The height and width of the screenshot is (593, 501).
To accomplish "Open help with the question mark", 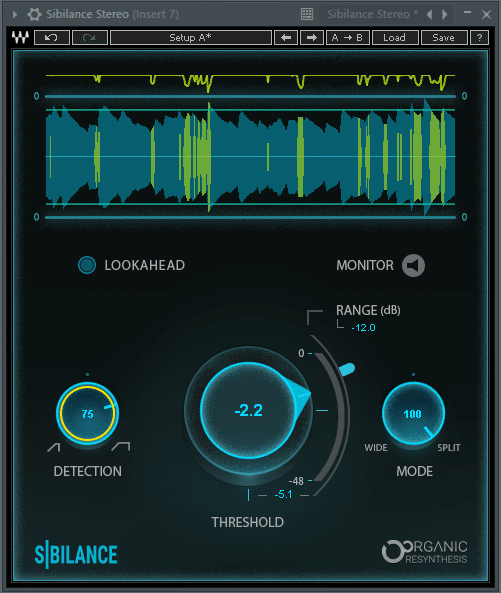I will tap(479, 37).
